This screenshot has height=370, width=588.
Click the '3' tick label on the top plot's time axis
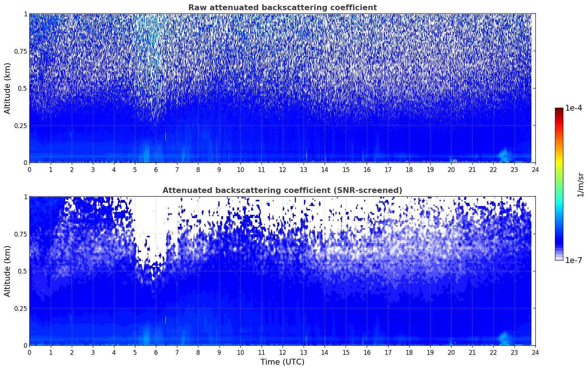coord(93,170)
